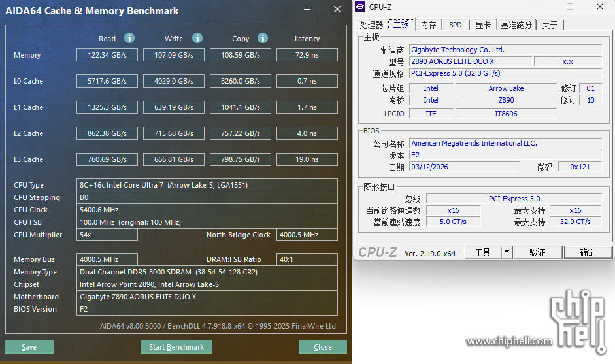Open the 内存 tab in CPU-Z
The width and height of the screenshot is (615, 364).
click(428, 25)
